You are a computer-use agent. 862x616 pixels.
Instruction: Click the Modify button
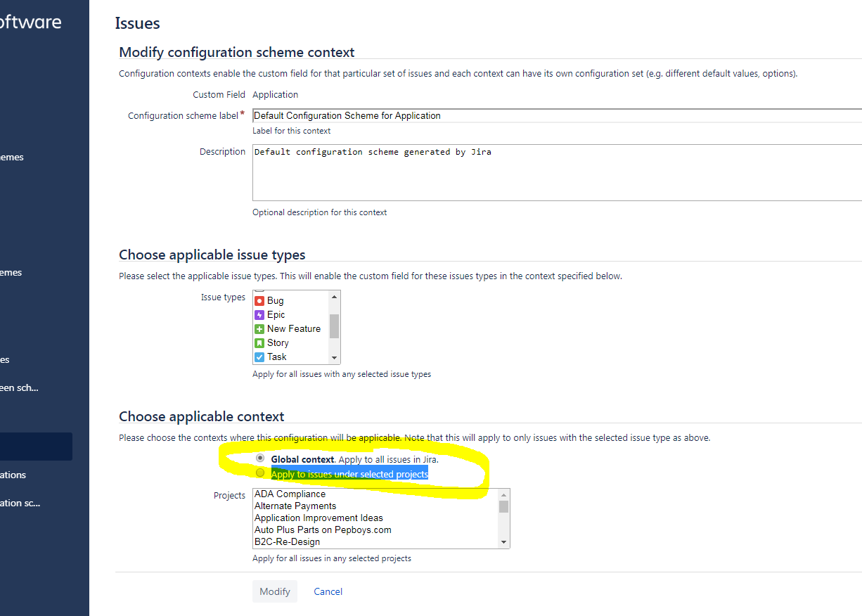(x=275, y=591)
